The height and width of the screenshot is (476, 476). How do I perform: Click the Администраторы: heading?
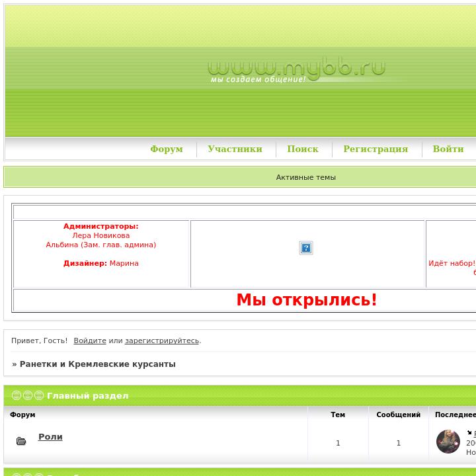[x=100, y=227]
